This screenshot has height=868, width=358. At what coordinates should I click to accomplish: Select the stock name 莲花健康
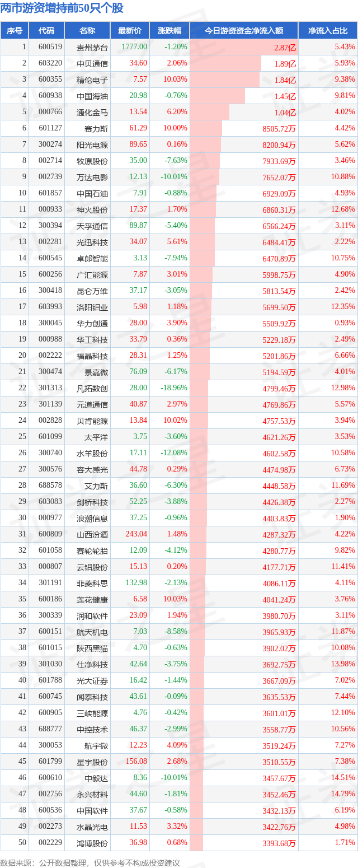pos(93,599)
